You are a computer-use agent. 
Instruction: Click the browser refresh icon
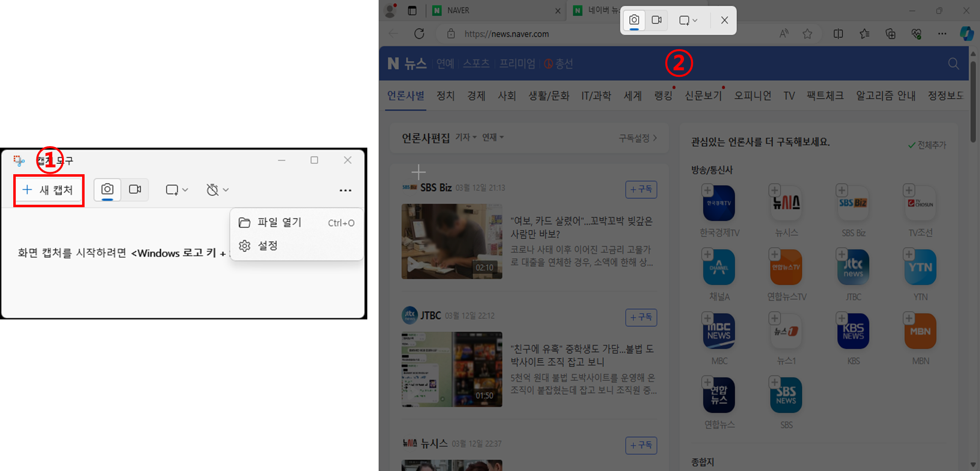(x=419, y=33)
